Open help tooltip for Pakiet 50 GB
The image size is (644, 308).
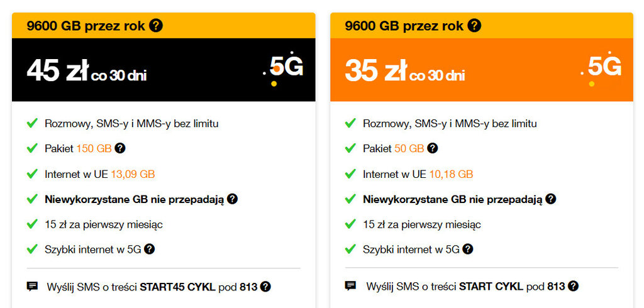(x=432, y=148)
